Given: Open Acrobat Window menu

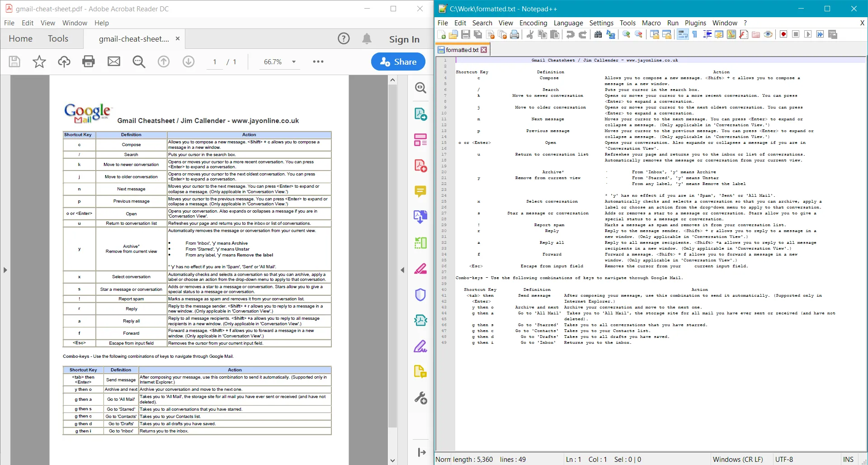Looking at the screenshot, I should pos(75,23).
